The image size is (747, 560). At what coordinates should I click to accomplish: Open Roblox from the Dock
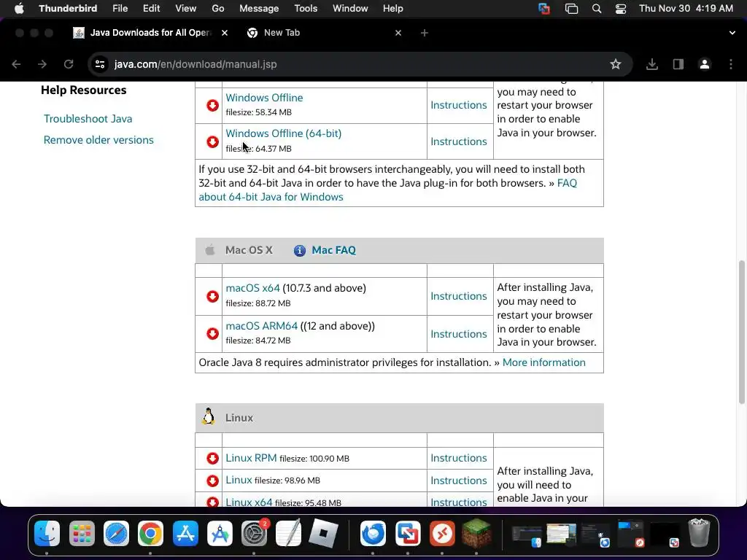click(323, 533)
